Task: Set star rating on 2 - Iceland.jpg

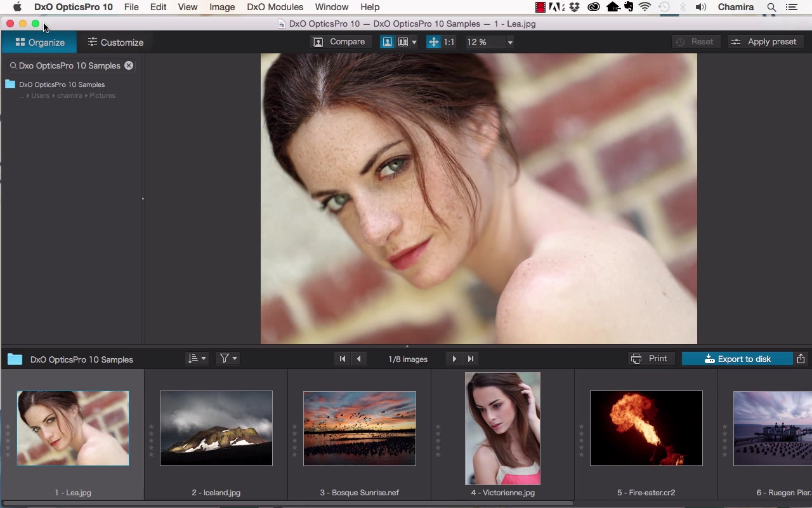Action: 151,441
